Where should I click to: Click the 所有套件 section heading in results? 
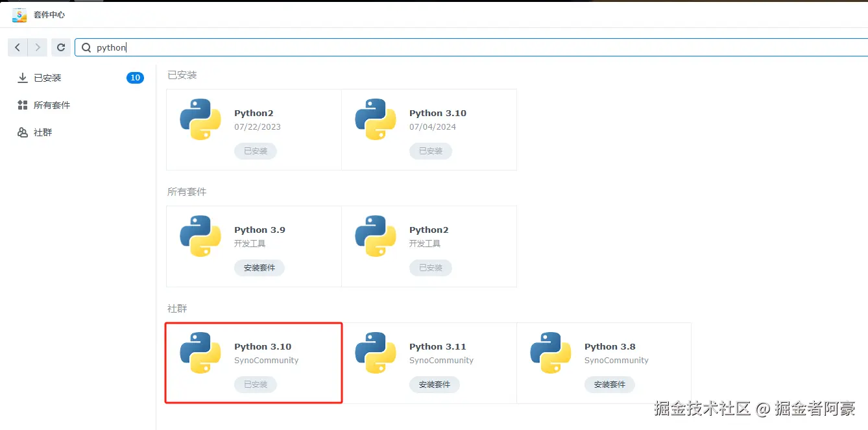point(187,192)
